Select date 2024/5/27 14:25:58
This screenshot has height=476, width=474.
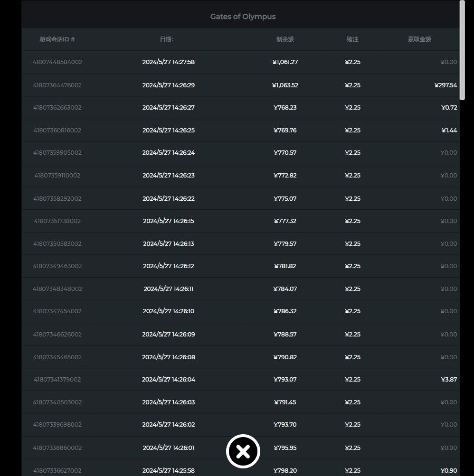(x=169, y=470)
